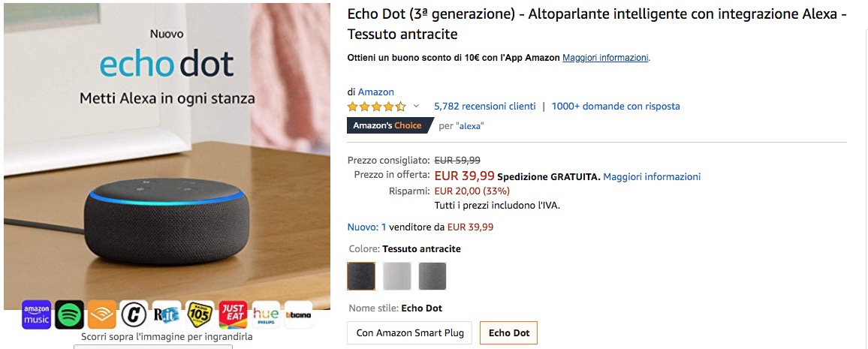Choose the light grey fabric color swatch
868x349 pixels.
tap(397, 275)
